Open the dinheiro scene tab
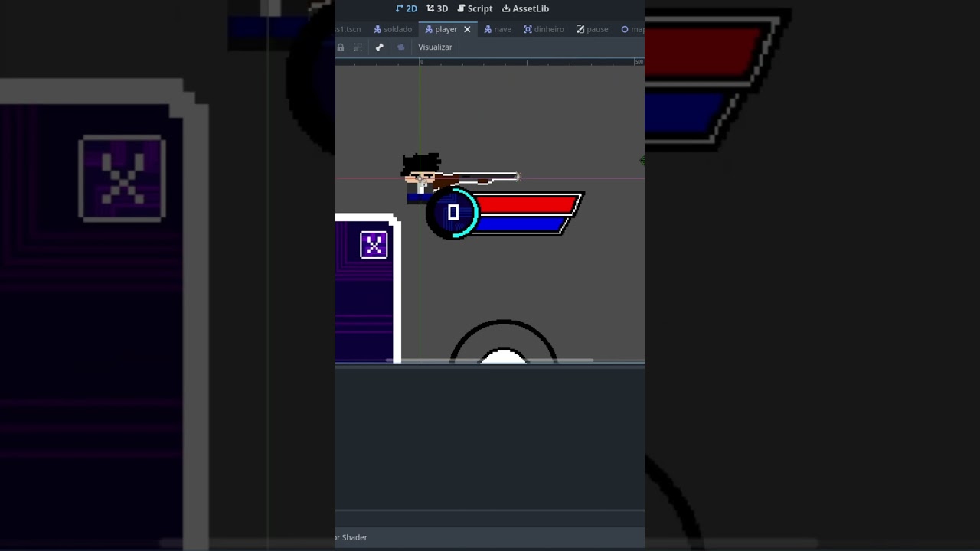Image resolution: width=980 pixels, height=551 pixels. click(544, 29)
